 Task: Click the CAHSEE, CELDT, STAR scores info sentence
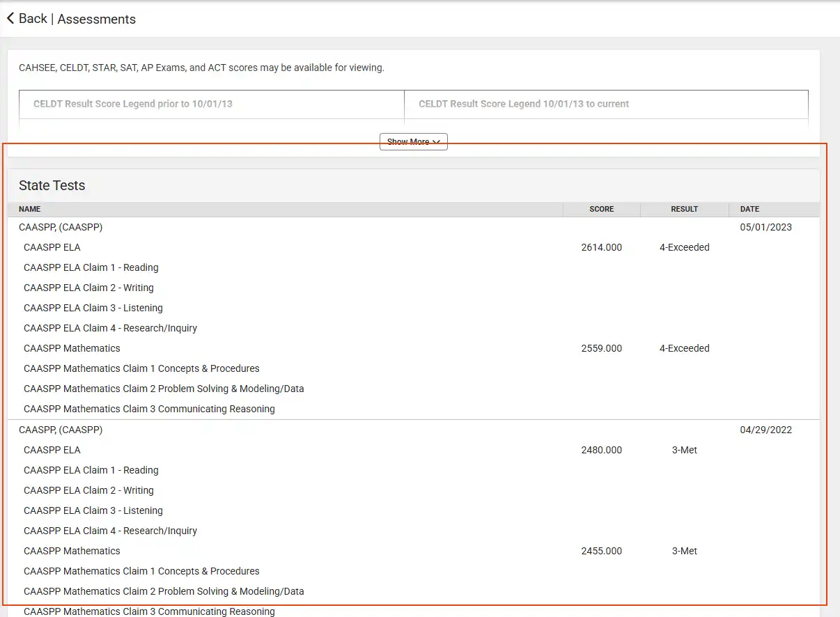click(x=201, y=68)
